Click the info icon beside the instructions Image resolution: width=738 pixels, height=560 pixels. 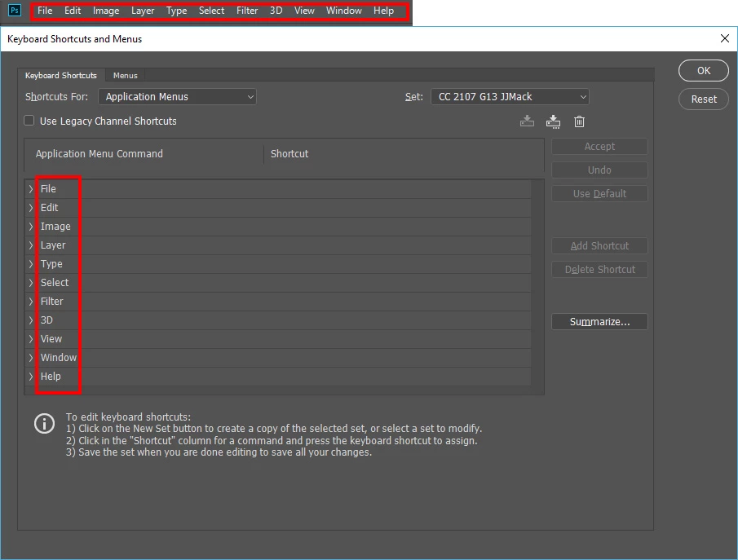44,424
